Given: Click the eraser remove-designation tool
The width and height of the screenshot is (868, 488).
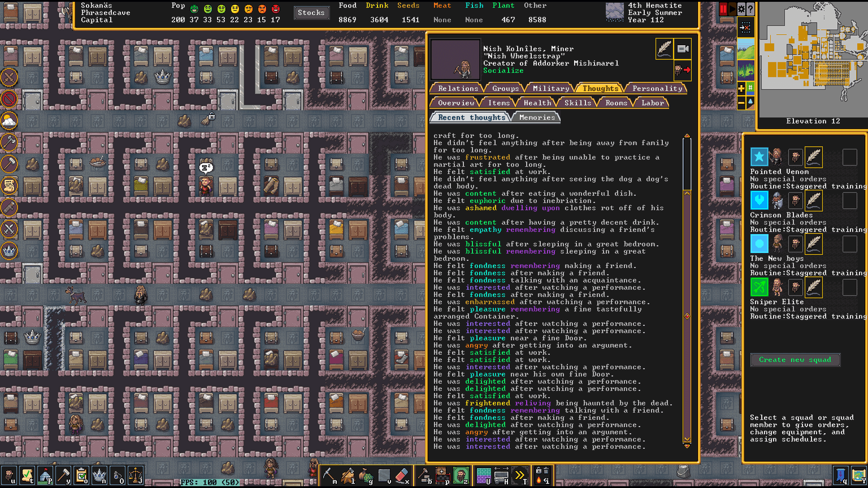Looking at the screenshot, I should point(401,475).
